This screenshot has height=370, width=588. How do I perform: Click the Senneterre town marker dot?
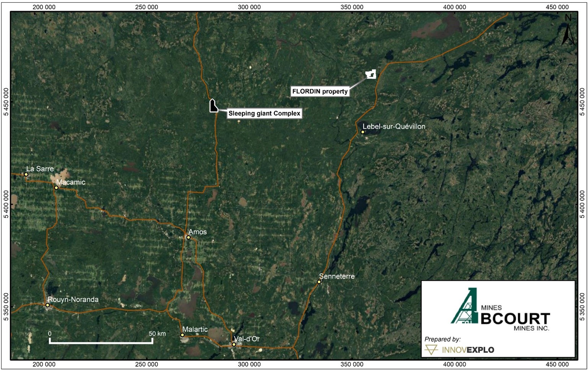pos(319,282)
